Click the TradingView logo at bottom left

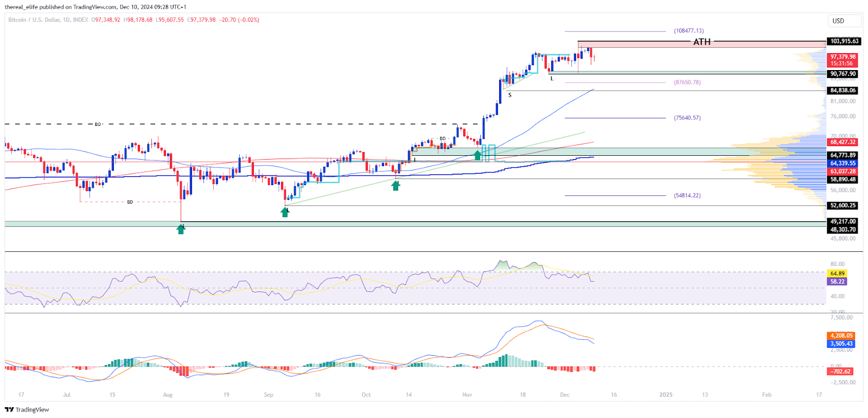(27, 409)
